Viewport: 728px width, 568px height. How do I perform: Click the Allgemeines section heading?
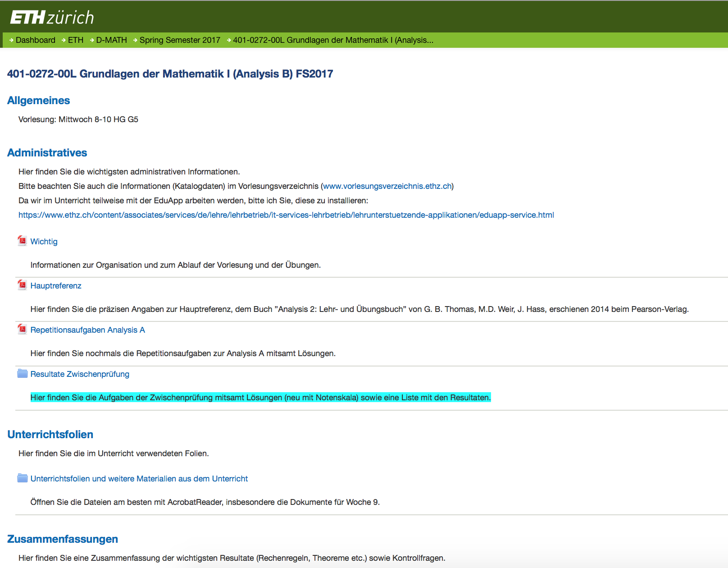(39, 101)
